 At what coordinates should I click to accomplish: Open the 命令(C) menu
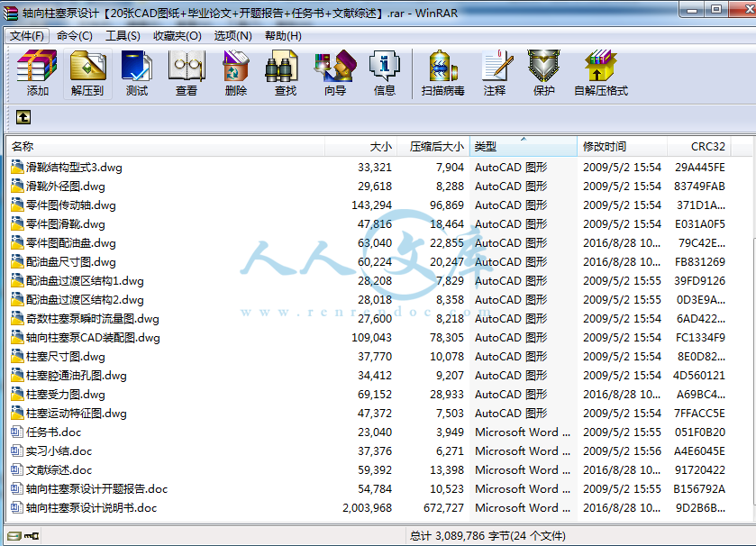click(75, 36)
